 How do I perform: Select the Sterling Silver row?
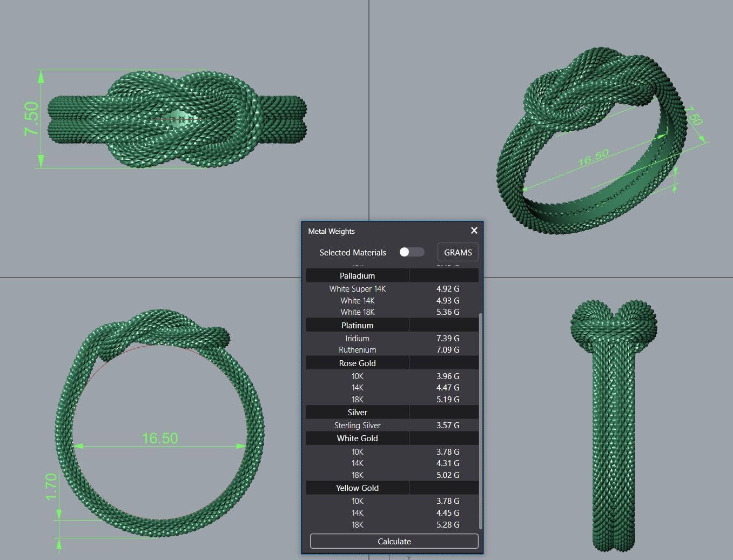coord(392,426)
